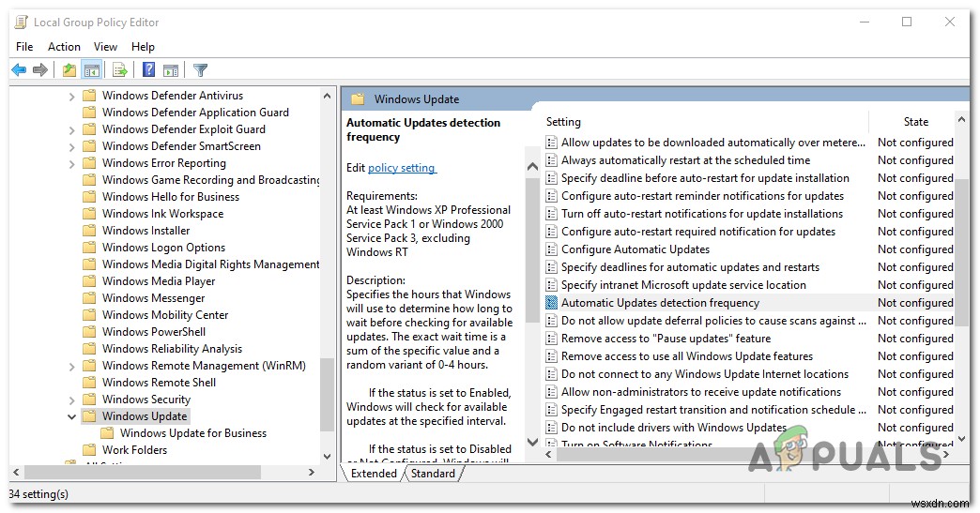Click icon for Remove access to Pause updates
This screenshot has height=513, width=980.
[x=551, y=339]
